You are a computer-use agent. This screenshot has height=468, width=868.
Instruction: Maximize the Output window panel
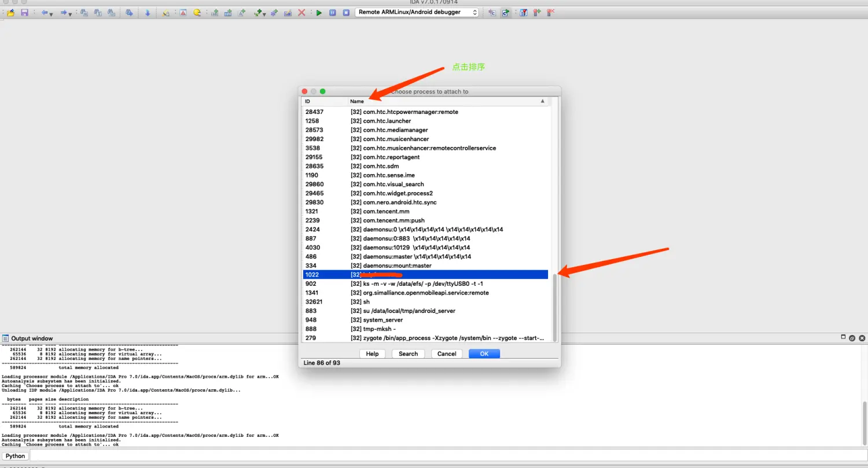[843, 338]
